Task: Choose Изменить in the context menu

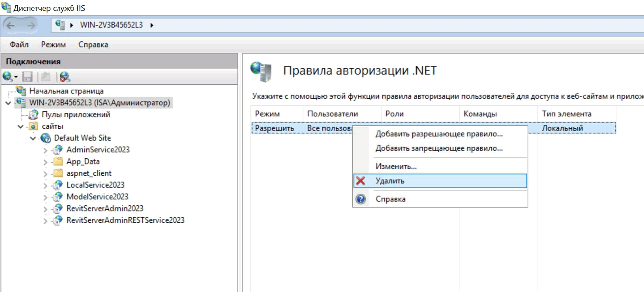Action: pos(396,167)
